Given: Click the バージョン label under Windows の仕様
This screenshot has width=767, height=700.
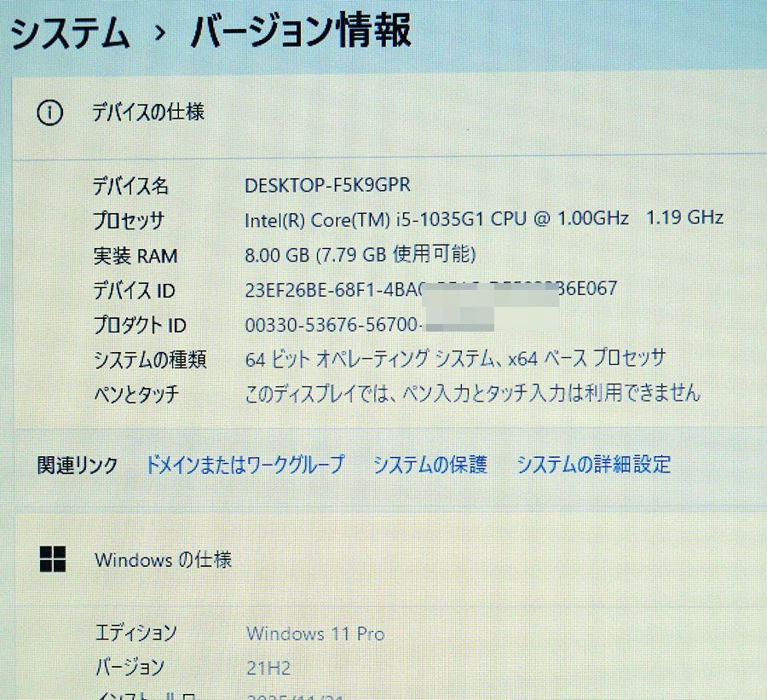Looking at the screenshot, I should [130, 668].
